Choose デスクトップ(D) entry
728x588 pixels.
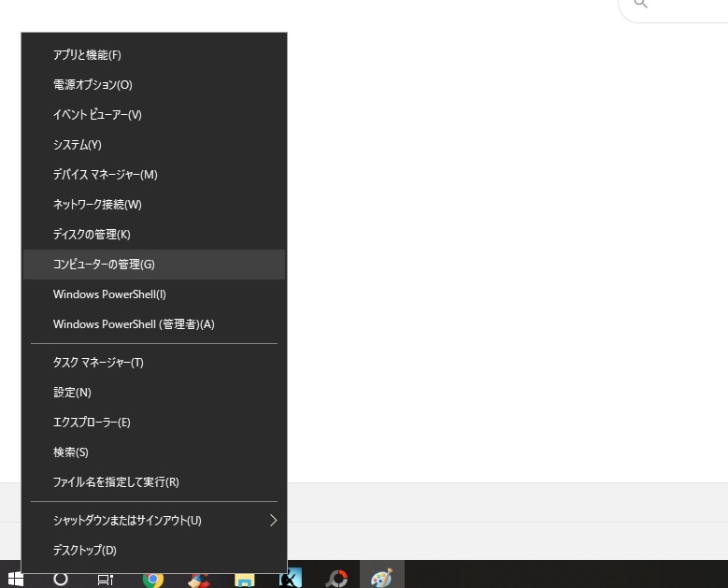pos(153,551)
